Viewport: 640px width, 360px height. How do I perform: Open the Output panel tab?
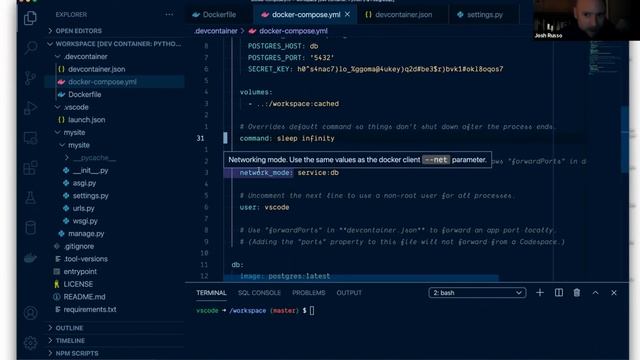(x=349, y=293)
